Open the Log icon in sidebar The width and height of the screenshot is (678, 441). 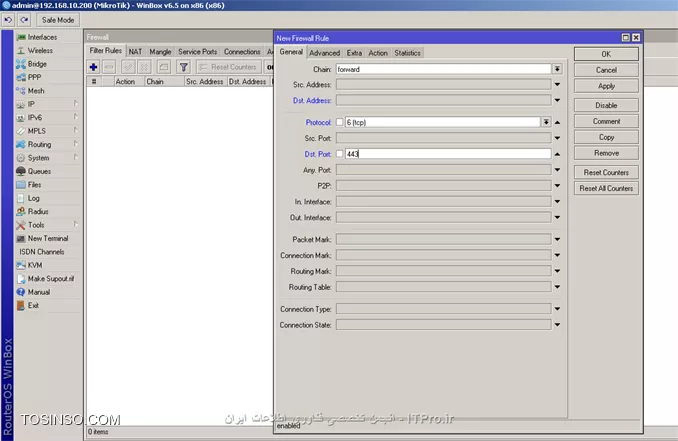[21, 198]
